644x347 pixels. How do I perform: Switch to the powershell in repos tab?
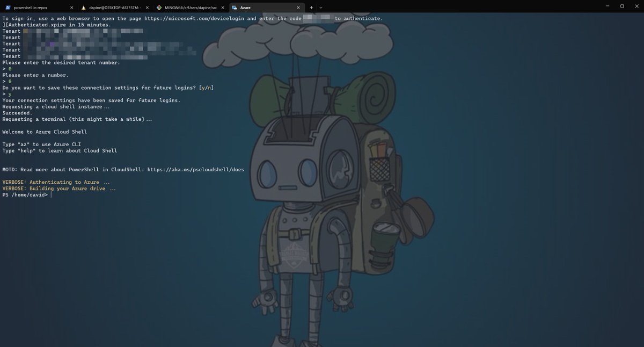point(39,8)
